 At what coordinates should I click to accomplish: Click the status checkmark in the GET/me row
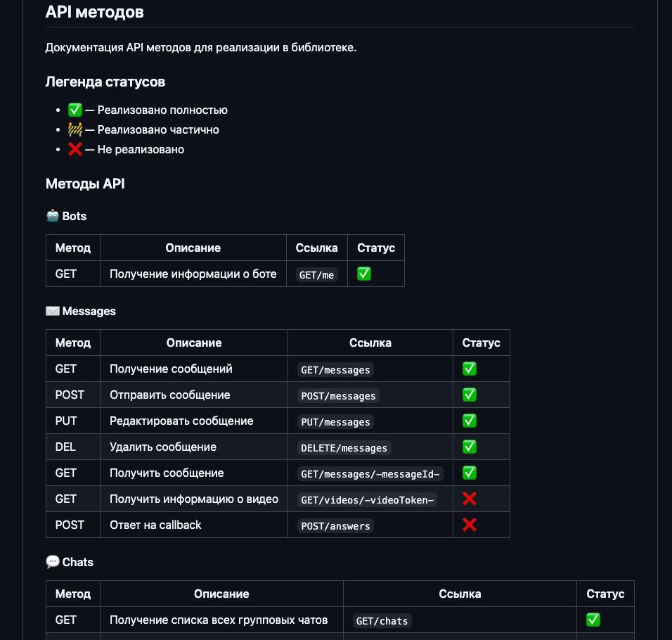[364, 274]
